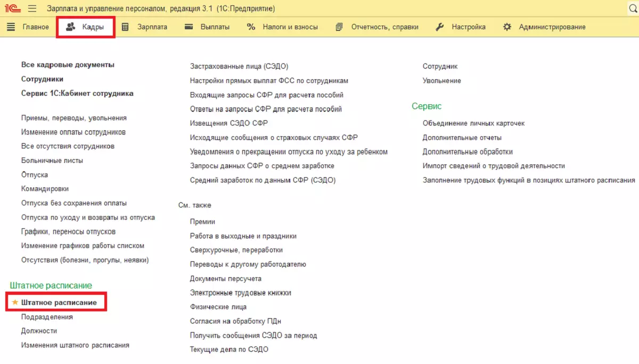Click the Главное section icon
The height and width of the screenshot is (364, 639).
coord(11,27)
